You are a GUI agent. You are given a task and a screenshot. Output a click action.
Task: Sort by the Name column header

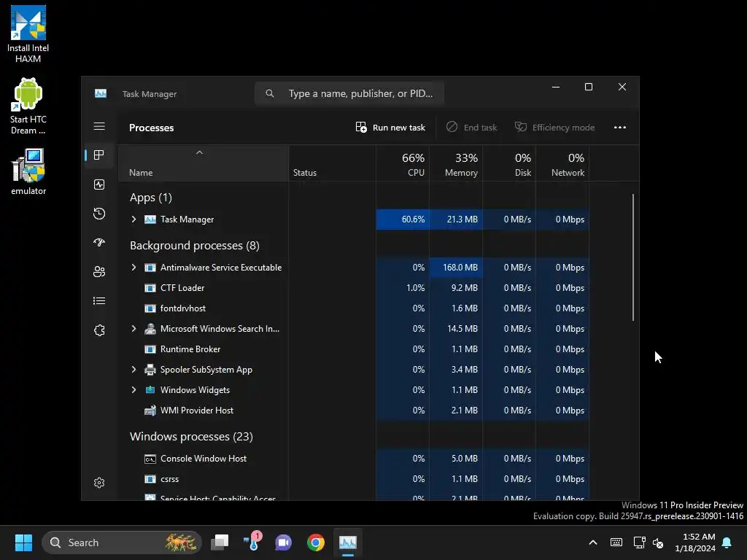tap(204, 163)
